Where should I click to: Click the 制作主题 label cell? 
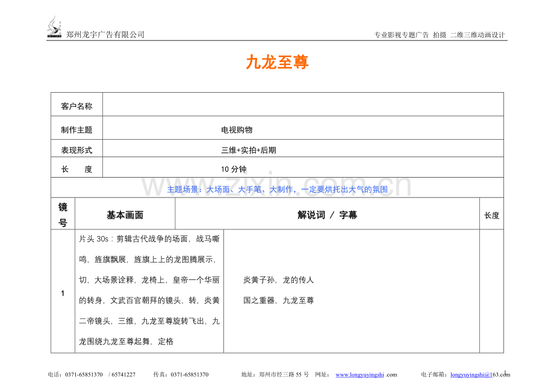tap(76, 128)
